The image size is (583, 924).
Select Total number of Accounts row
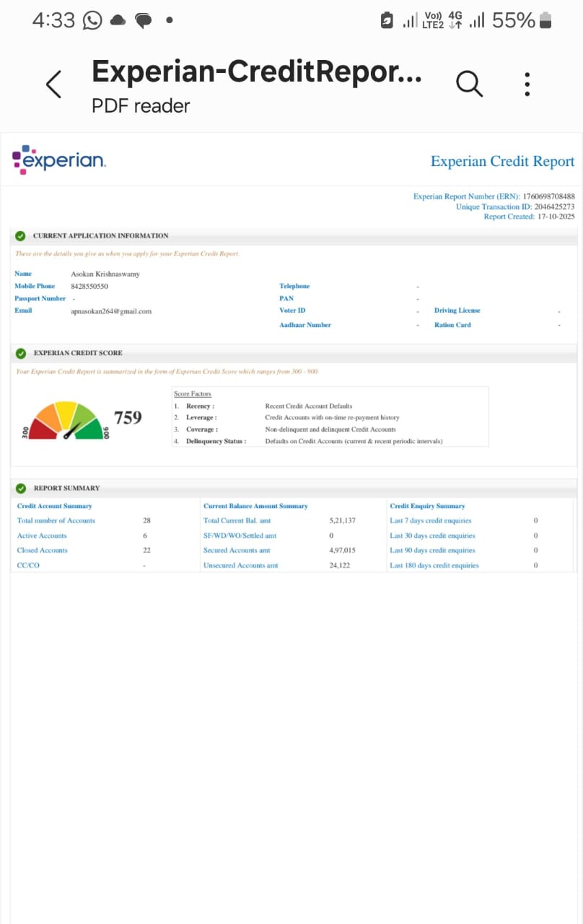point(56,520)
